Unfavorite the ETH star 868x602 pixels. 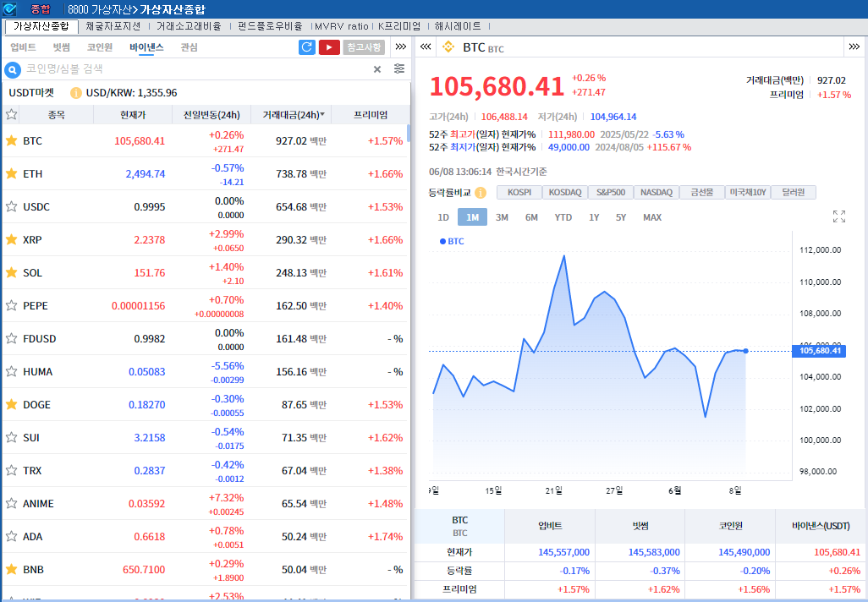coord(12,173)
